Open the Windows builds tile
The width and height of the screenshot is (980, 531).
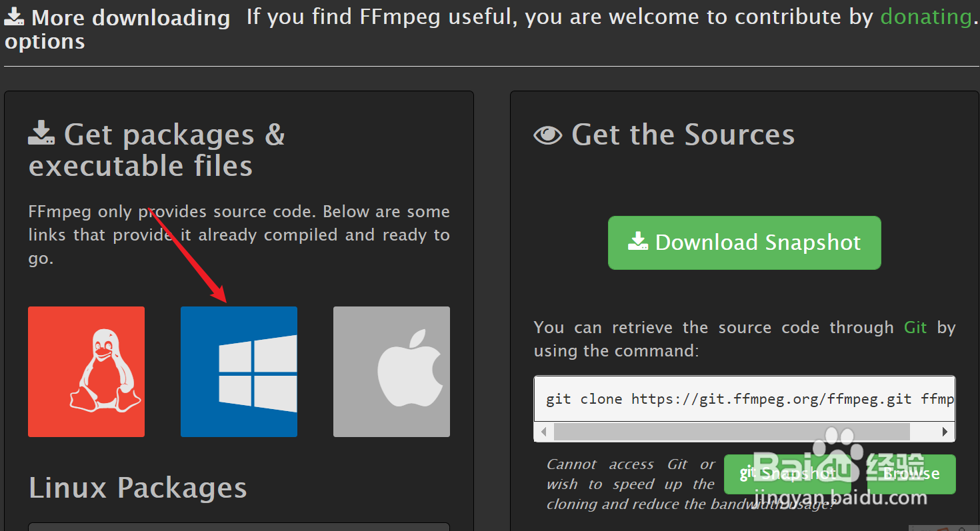[x=239, y=372]
